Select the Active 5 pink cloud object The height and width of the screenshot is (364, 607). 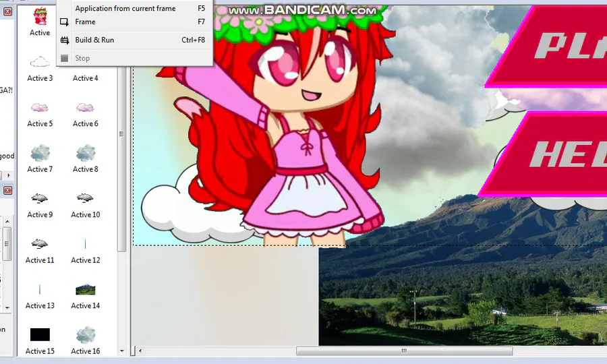(40, 107)
